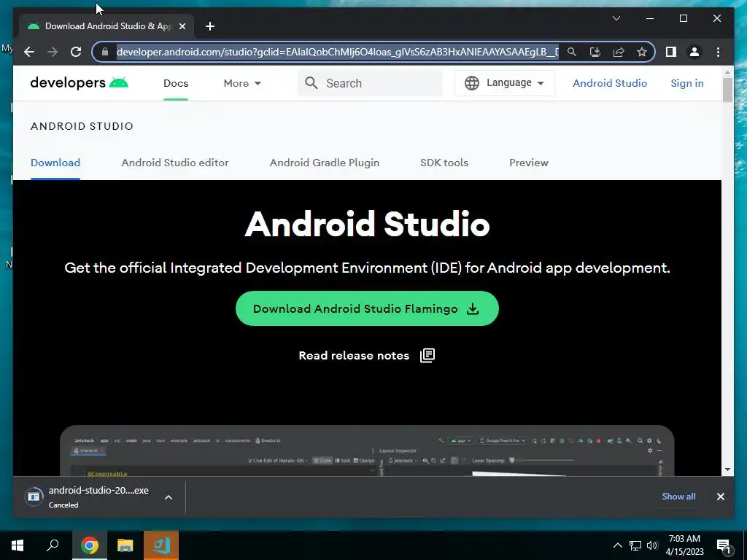Expand the More dropdown

(242, 83)
